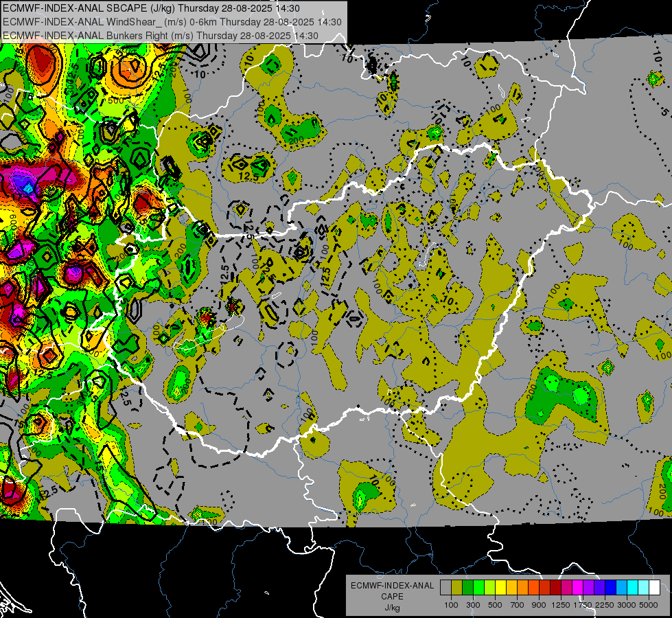Screen dimensions: 672x618
Task: Select the dark green legend swatch
Action: click(467, 587)
